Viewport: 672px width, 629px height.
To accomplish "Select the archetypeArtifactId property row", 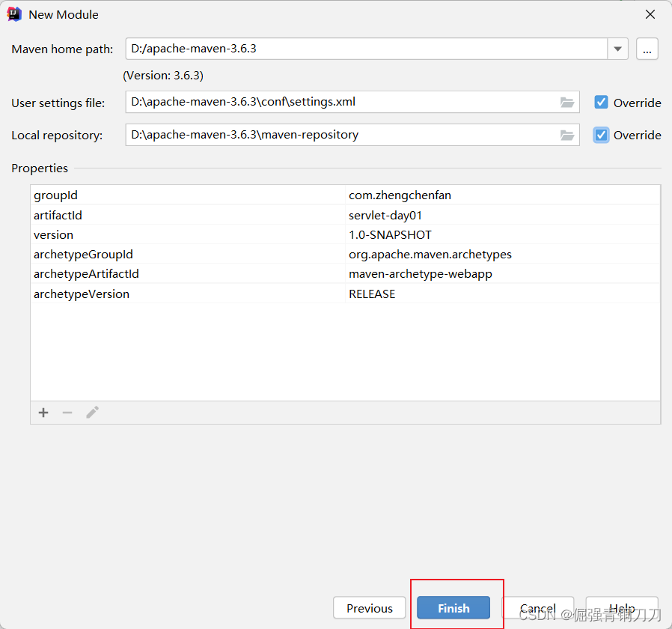I will coord(224,274).
